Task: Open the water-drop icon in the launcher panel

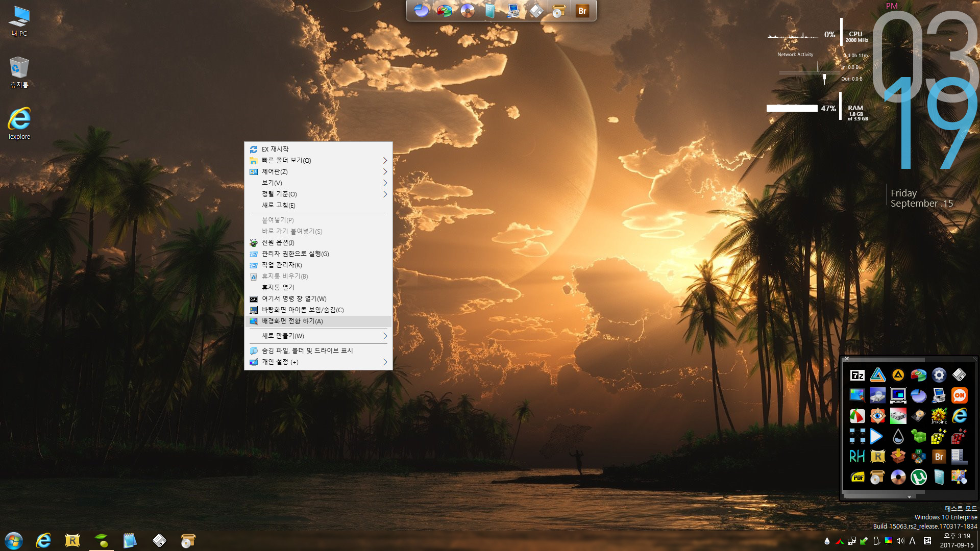Action: [x=898, y=436]
